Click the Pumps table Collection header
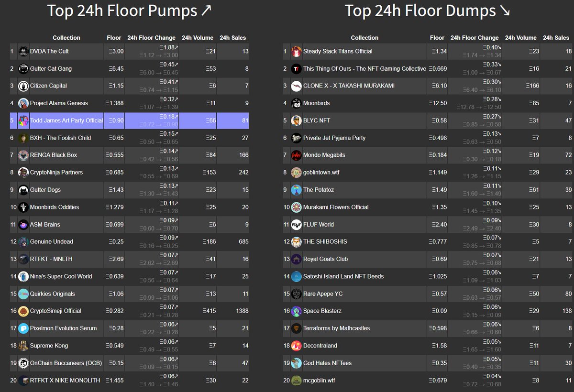 [66, 38]
